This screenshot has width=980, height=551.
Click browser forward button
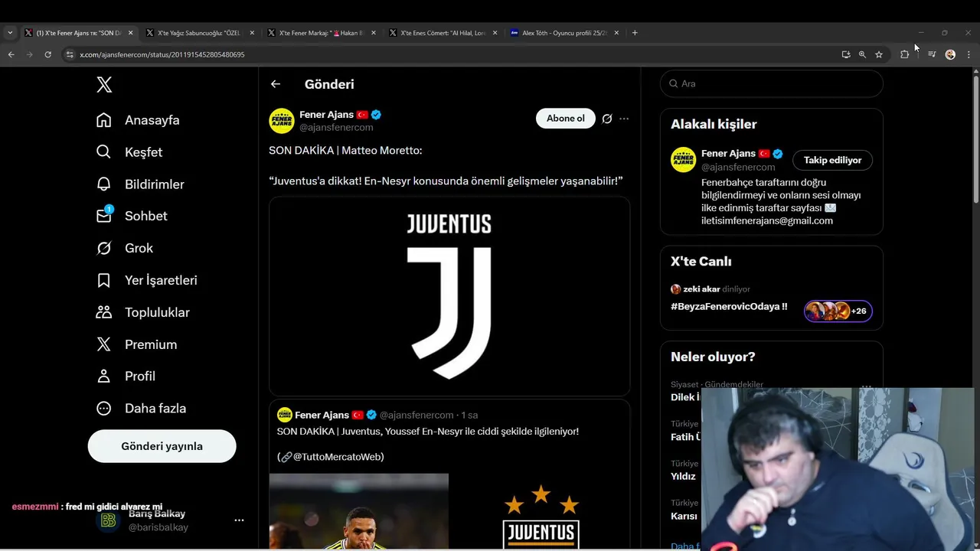pyautogui.click(x=29, y=54)
